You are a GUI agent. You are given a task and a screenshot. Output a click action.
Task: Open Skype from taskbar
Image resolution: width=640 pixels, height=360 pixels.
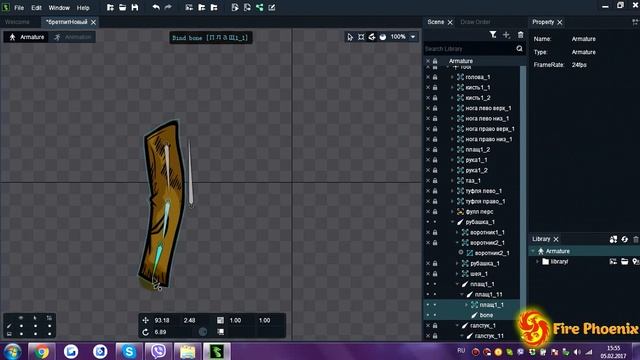[x=129, y=351]
